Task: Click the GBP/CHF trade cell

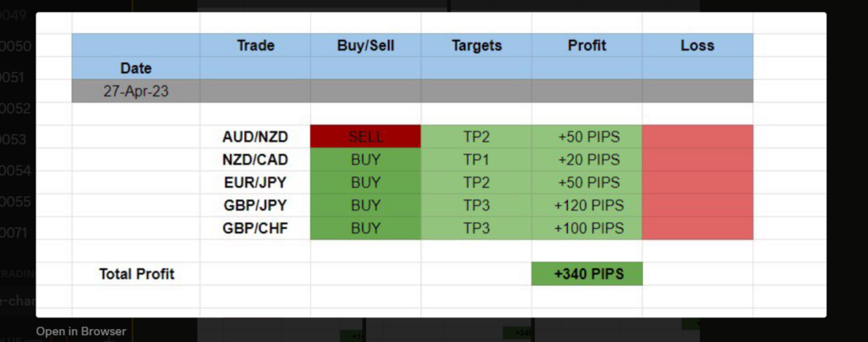Action: click(x=255, y=228)
